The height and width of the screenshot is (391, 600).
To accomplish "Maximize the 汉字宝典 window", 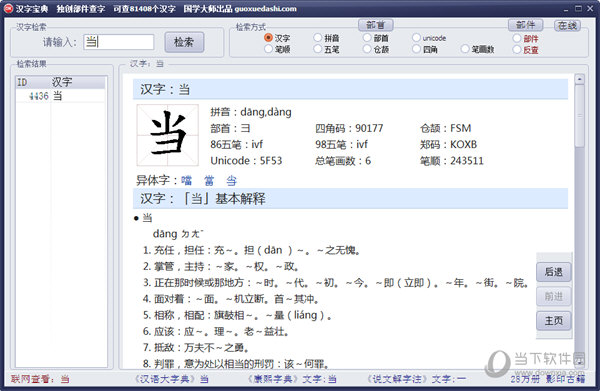I will coord(579,8).
